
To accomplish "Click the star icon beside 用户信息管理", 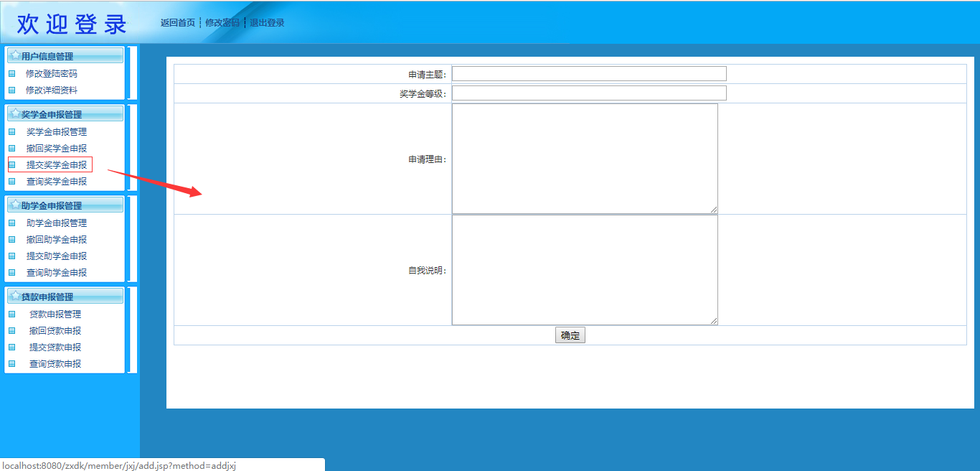I will pyautogui.click(x=15, y=55).
